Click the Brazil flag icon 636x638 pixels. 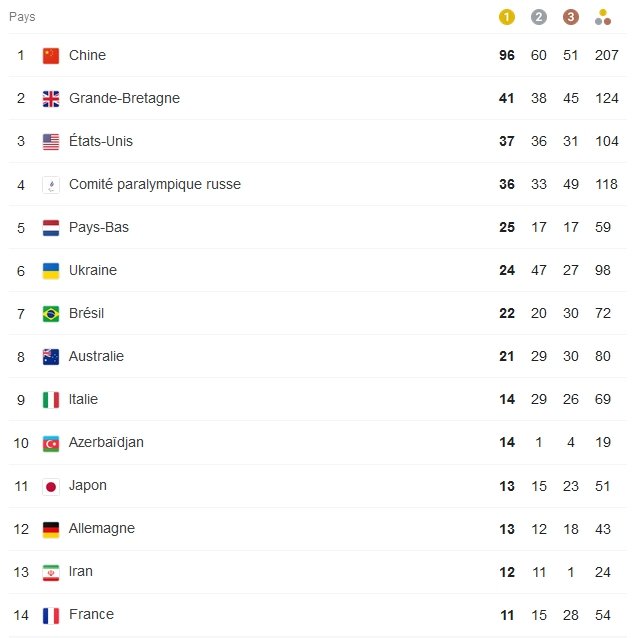(x=51, y=314)
